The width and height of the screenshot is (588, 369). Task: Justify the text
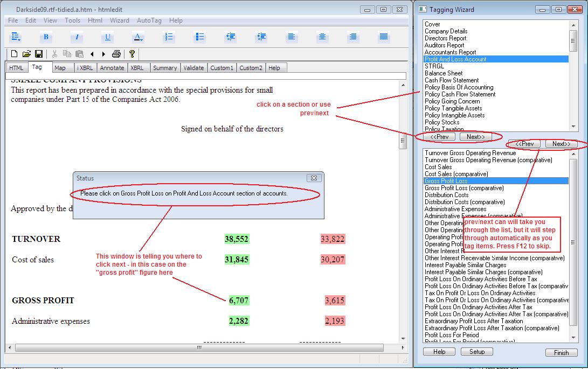[x=384, y=37]
